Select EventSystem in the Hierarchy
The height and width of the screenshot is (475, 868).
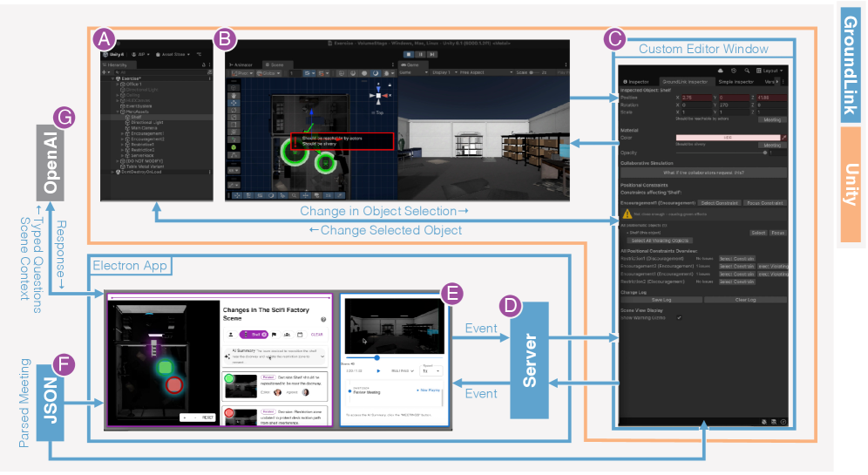[139, 105]
